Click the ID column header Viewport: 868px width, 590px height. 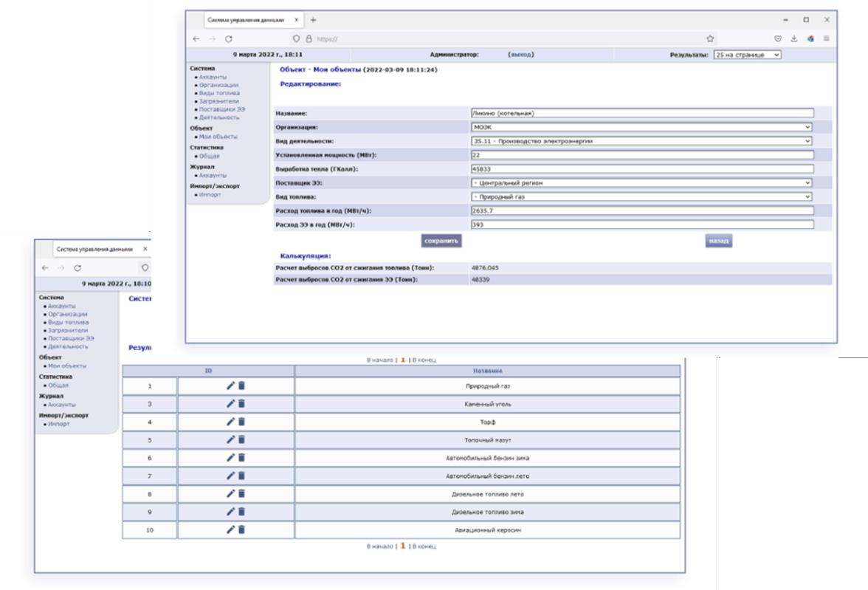click(x=208, y=371)
